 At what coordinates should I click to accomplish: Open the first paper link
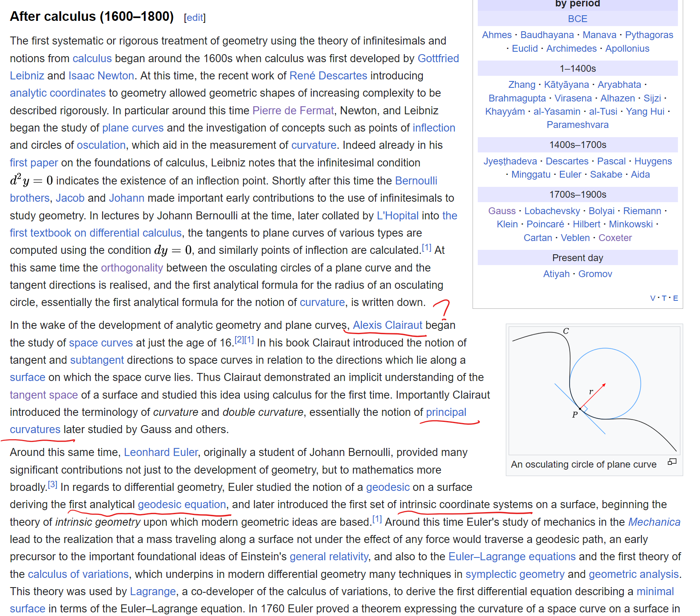click(34, 163)
